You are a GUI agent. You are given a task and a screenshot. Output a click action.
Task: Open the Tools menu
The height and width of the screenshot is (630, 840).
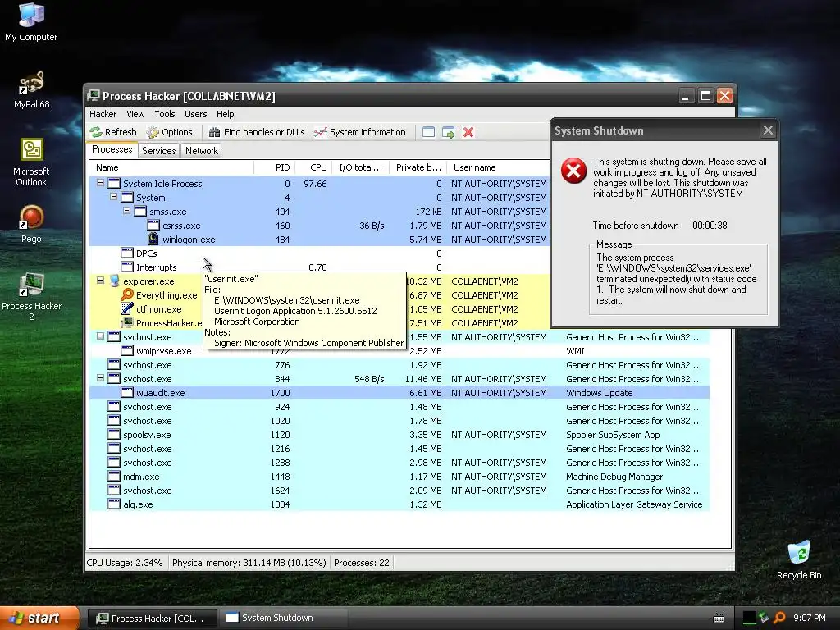pos(164,113)
